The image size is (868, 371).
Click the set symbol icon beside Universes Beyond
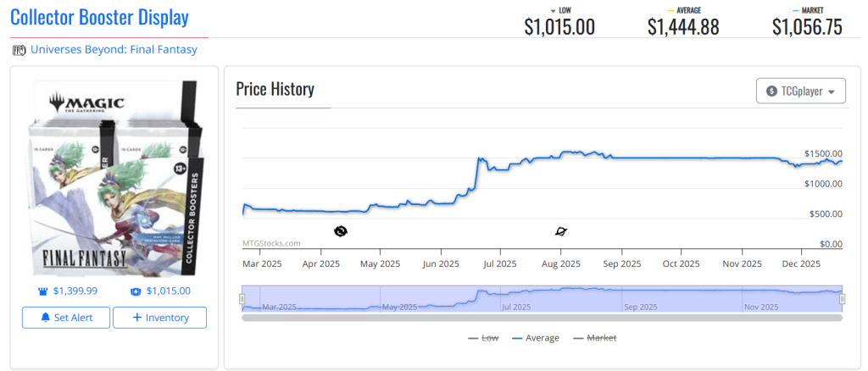click(19, 50)
